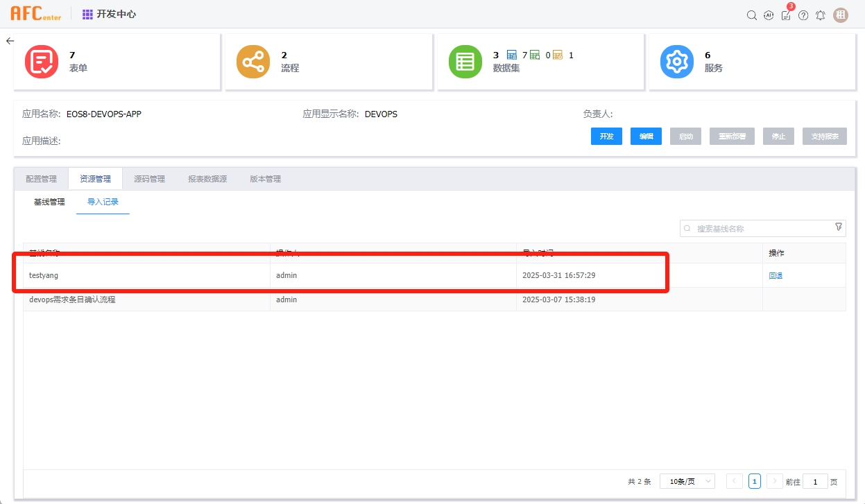Click the filter funnel icon in search box
This screenshot has width=865, height=504.
pyautogui.click(x=838, y=227)
